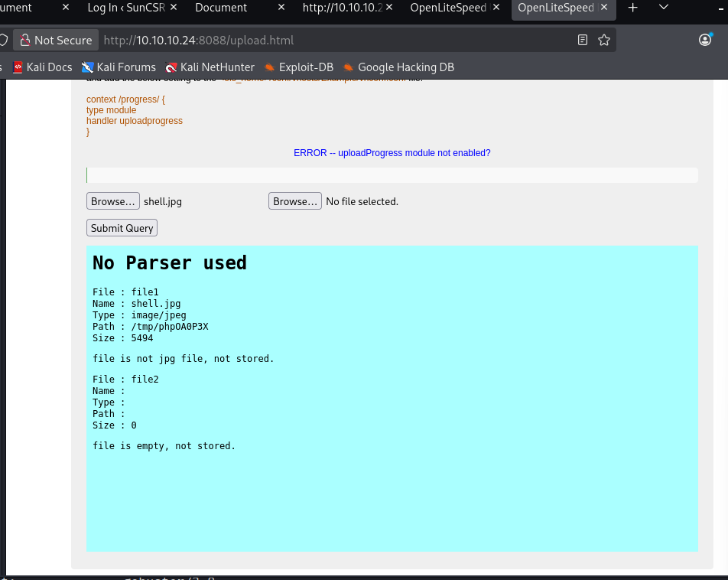Open the Firefox account profile icon
The height and width of the screenshot is (580, 728).
click(705, 40)
